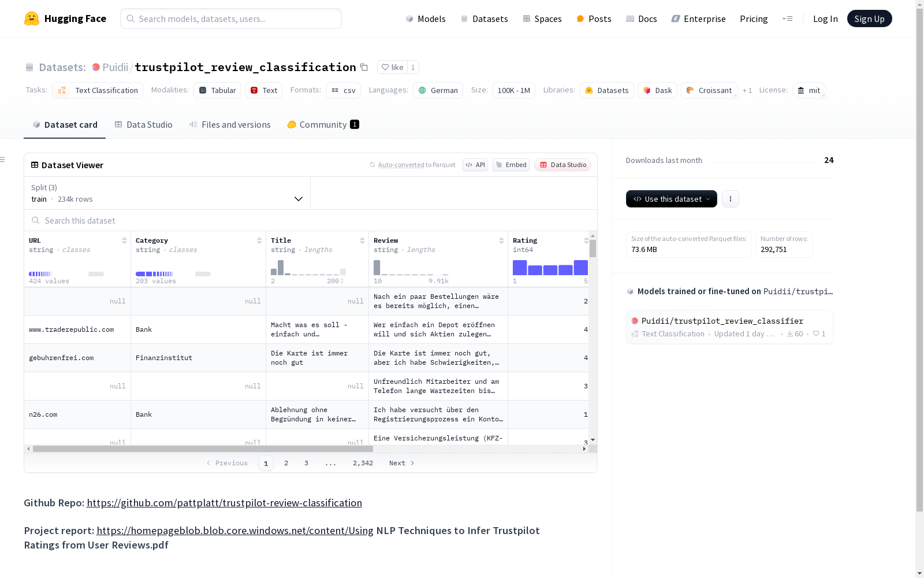
Task: Focus the Search this dataset field
Action: pyautogui.click(x=311, y=221)
